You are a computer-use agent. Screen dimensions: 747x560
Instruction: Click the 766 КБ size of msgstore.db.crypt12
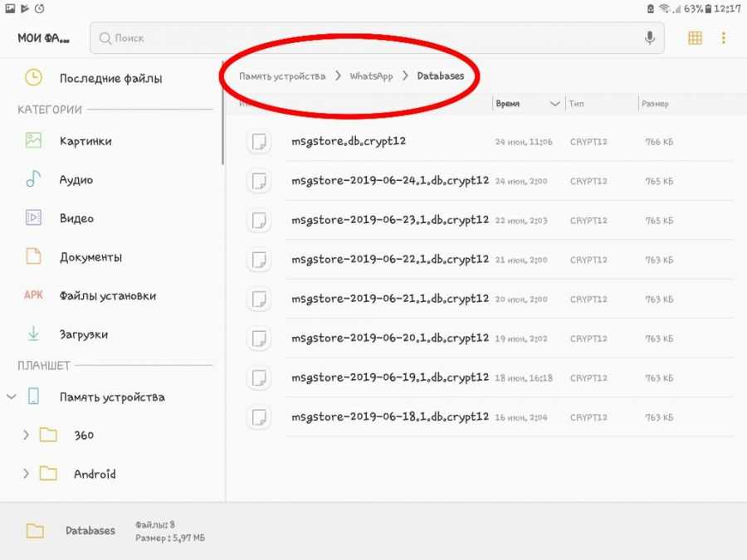(659, 142)
